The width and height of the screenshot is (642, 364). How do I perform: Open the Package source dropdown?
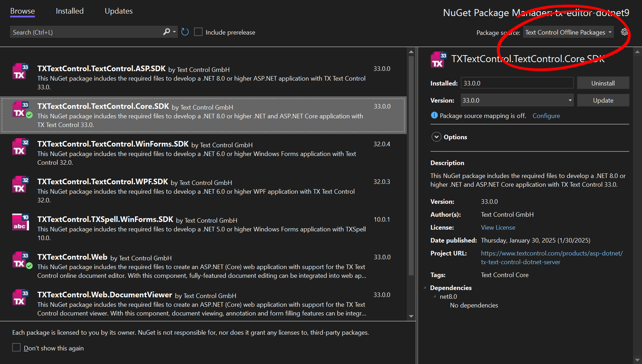(x=568, y=32)
